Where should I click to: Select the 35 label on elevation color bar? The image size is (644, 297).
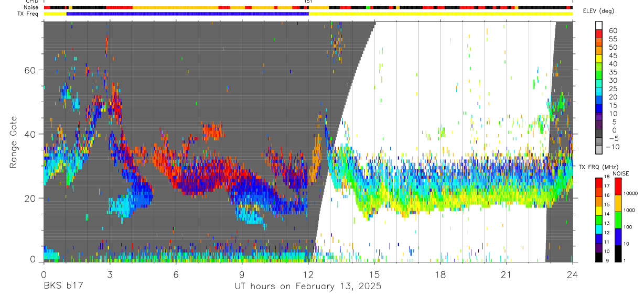[x=612, y=72]
